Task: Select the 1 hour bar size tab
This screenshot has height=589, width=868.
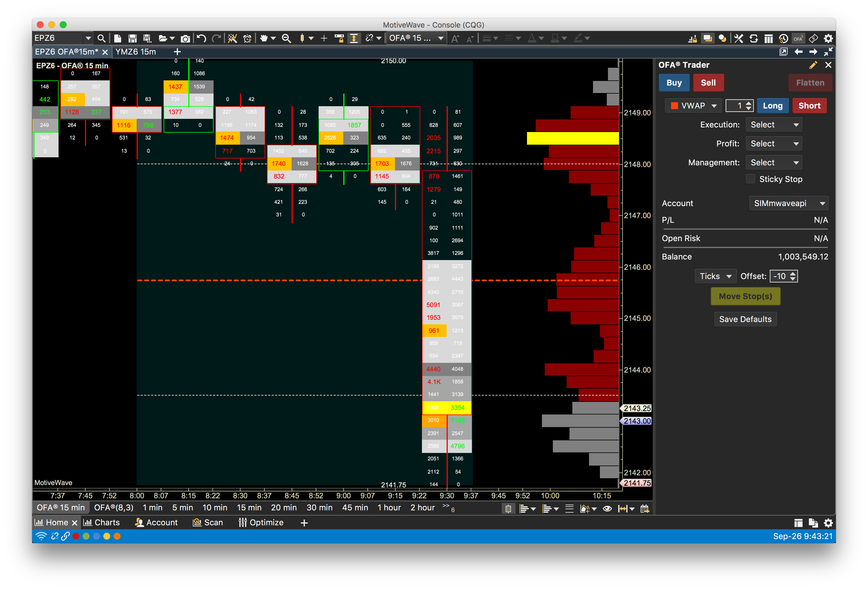Action: tap(389, 508)
